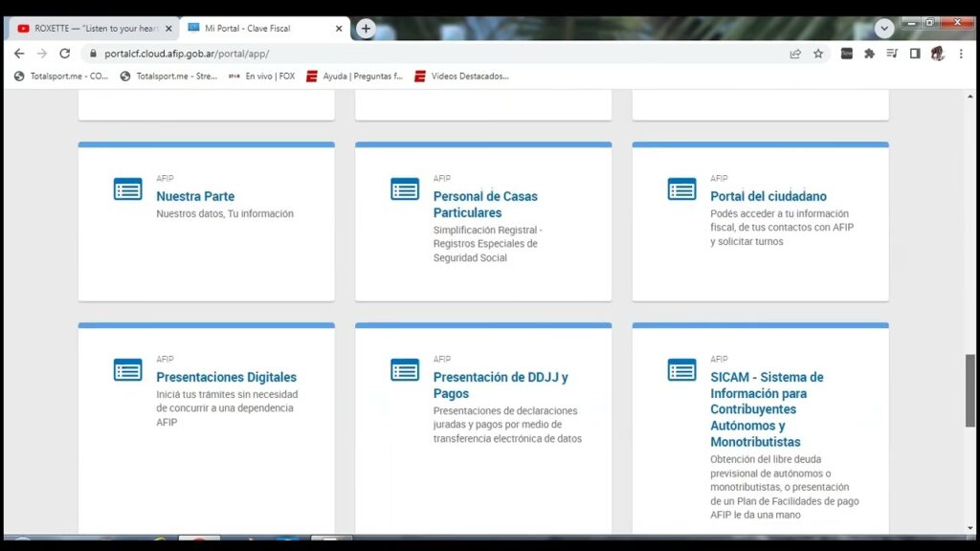The image size is (980, 551).
Task: Open the browser Extensions puzzle icon
Action: click(869, 54)
